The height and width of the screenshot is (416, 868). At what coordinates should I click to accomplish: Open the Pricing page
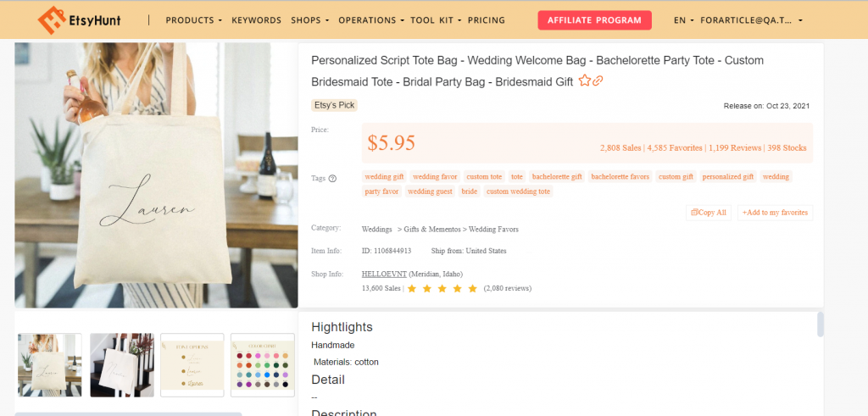click(486, 20)
